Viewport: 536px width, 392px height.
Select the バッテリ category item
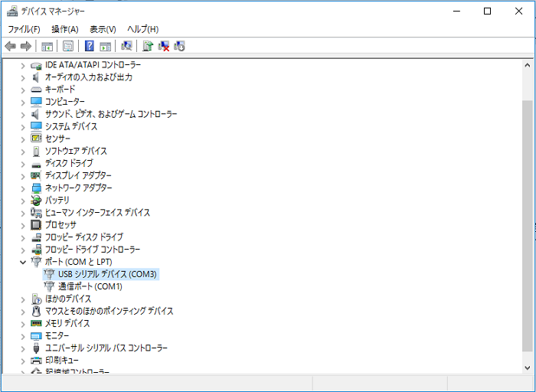coord(57,200)
